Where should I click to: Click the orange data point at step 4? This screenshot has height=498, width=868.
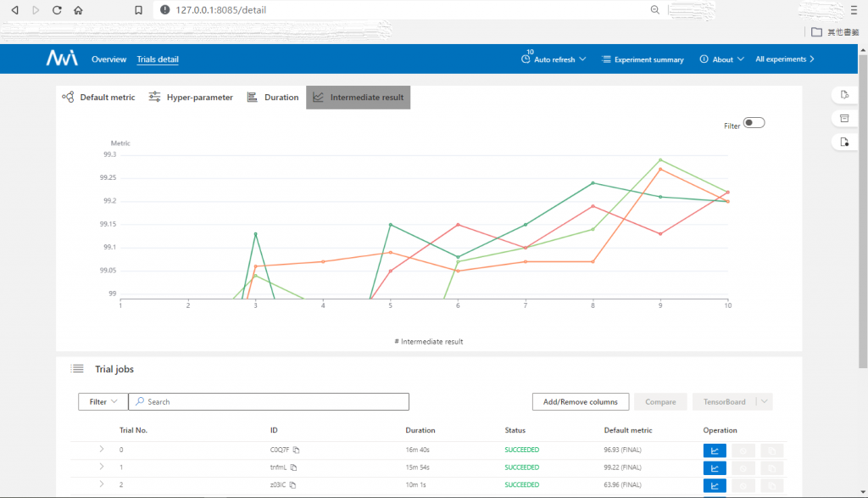323,261
